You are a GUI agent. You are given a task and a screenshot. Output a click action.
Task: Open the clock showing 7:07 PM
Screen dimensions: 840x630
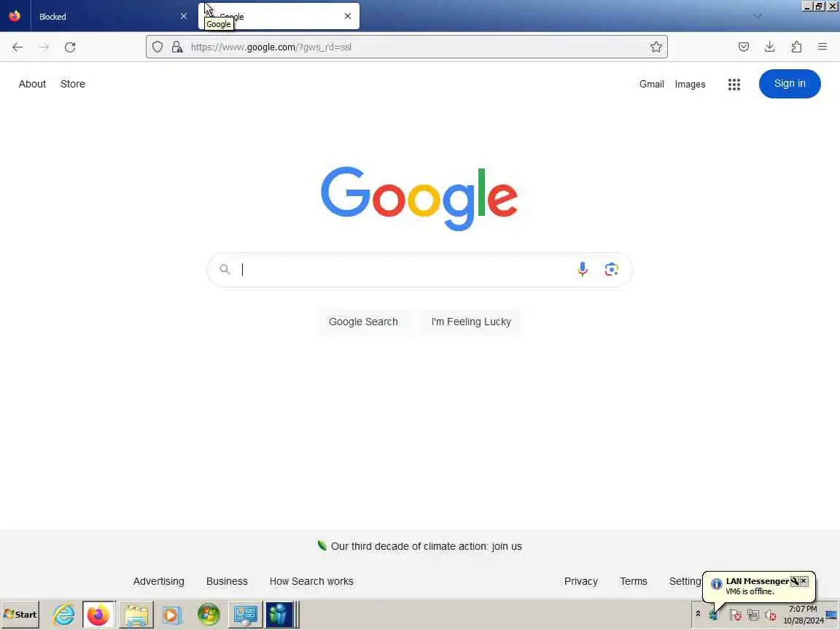803,615
